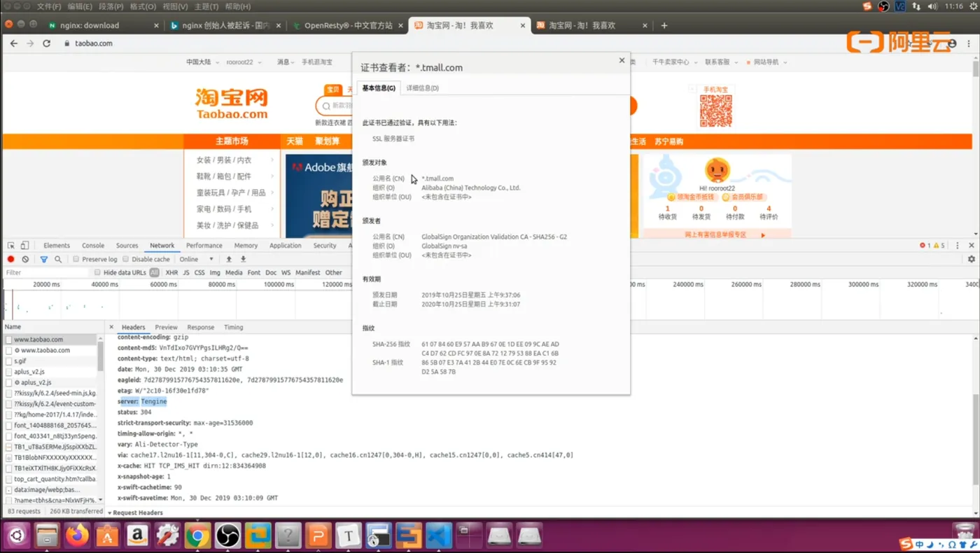980x553 pixels.
Task: Switch to certificate 详细信息(D) tab
Action: coord(423,88)
